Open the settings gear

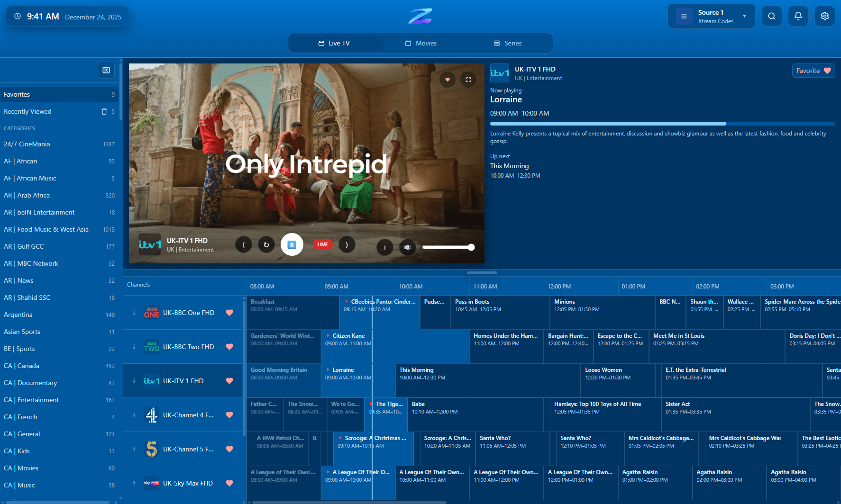pyautogui.click(x=824, y=16)
